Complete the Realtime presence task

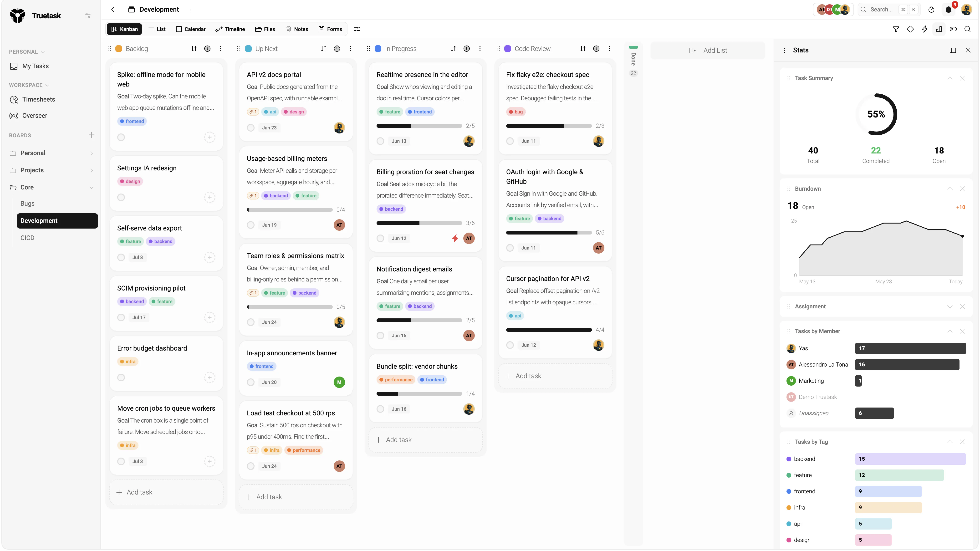pyautogui.click(x=380, y=141)
